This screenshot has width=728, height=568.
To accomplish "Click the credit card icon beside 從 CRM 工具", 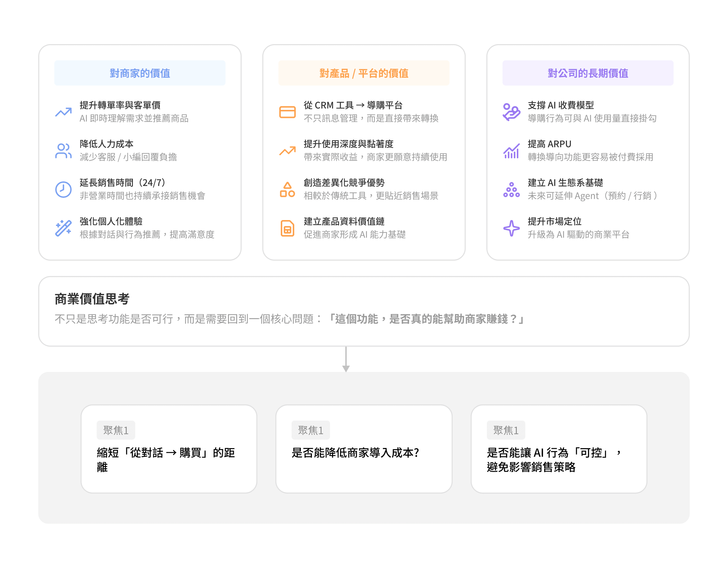I will coord(287,112).
